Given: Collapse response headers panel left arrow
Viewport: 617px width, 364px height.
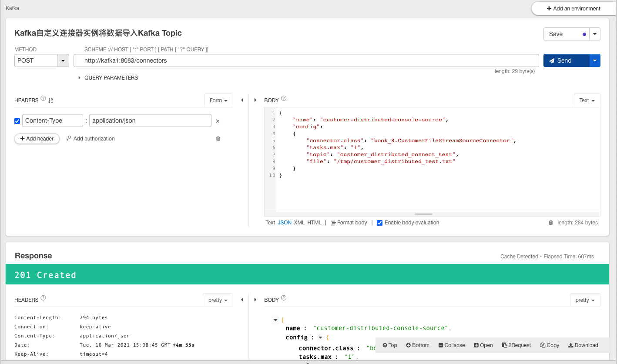Looking at the screenshot, I should [x=242, y=300].
